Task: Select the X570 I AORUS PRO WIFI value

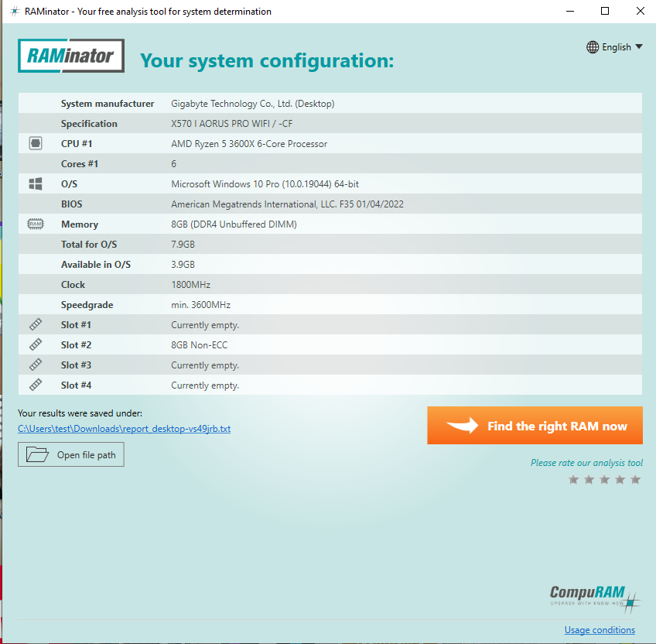Action: (232, 124)
